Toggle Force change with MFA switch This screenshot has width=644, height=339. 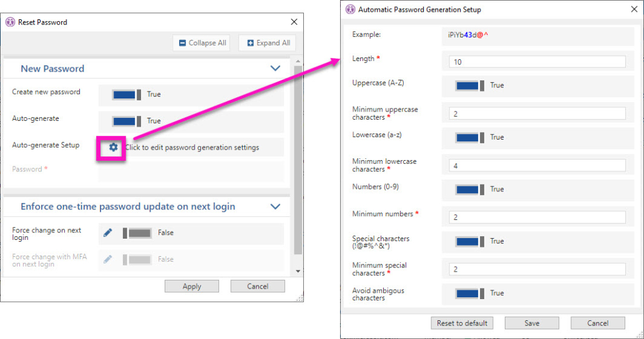(x=137, y=259)
